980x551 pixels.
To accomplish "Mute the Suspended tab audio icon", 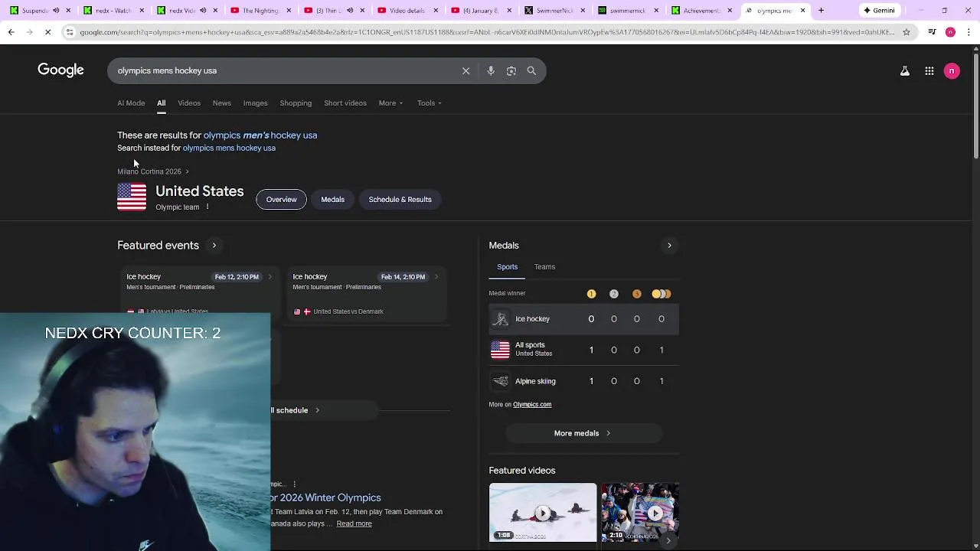I will pos(56,11).
